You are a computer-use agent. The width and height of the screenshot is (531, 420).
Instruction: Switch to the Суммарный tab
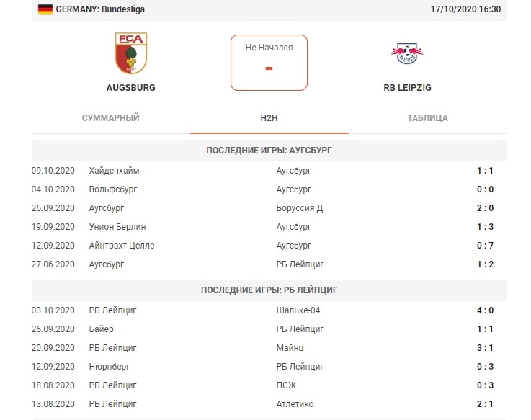[111, 118]
